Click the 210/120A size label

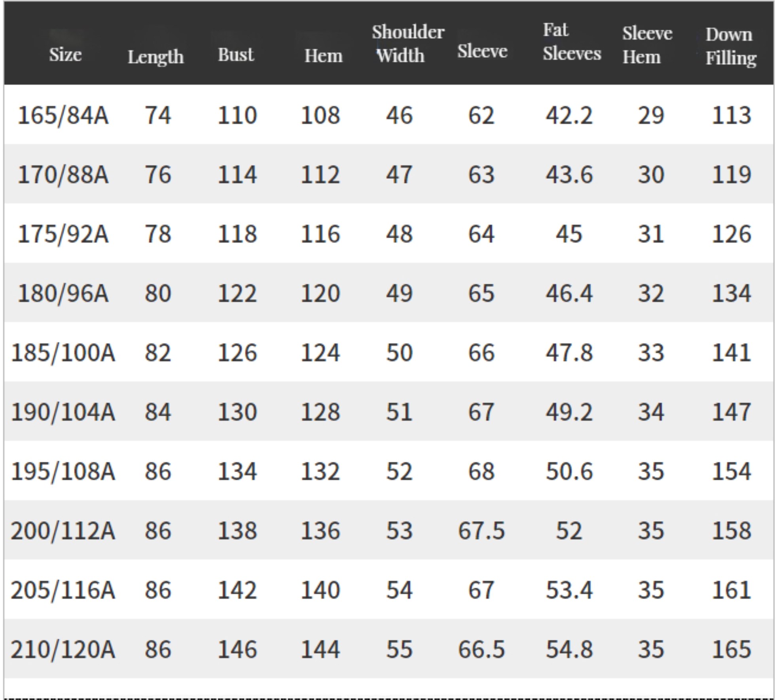click(x=63, y=649)
